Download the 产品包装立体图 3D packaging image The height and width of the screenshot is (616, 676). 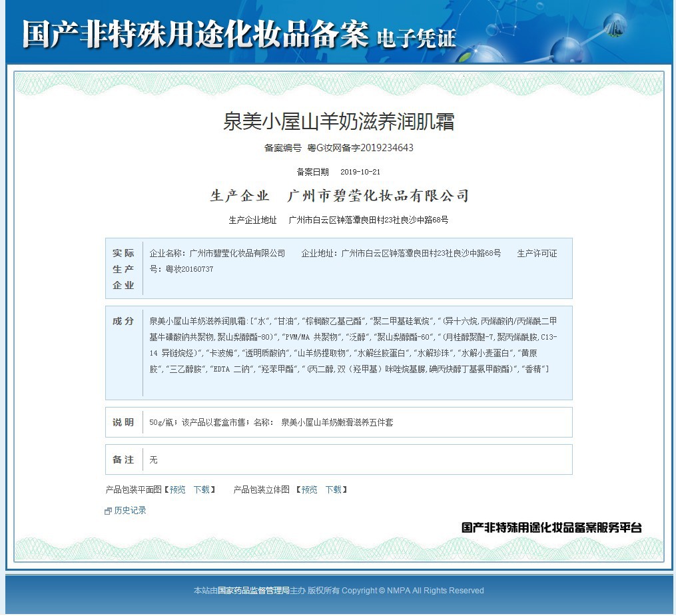[333, 489]
